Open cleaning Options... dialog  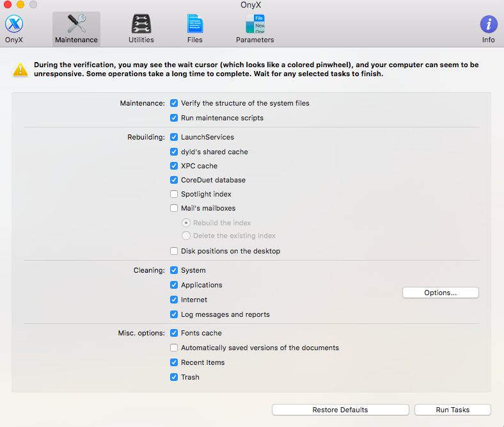(x=440, y=293)
